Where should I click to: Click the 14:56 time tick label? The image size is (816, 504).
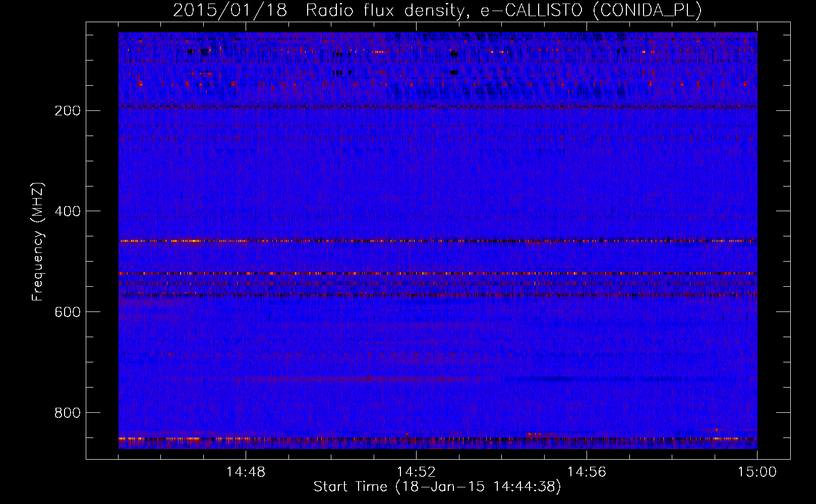coord(587,472)
